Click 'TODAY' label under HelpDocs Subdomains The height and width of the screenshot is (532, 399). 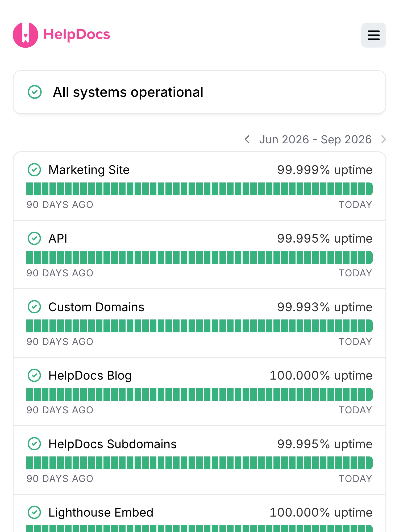[355, 479]
